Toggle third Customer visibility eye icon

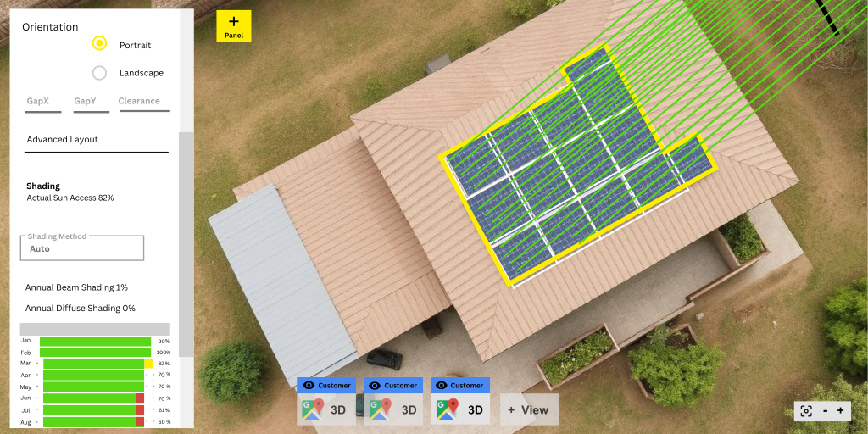click(x=441, y=386)
